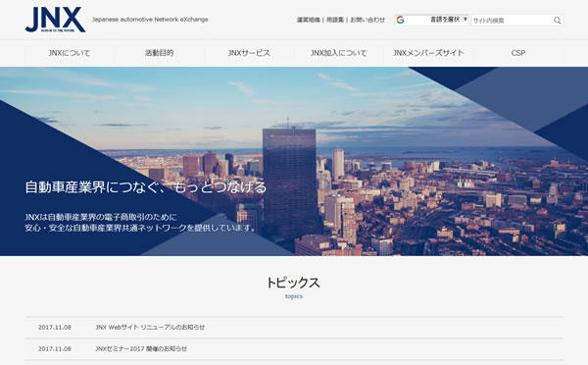Open the お問い合わせ contact link
The height and width of the screenshot is (365, 588).
point(367,20)
